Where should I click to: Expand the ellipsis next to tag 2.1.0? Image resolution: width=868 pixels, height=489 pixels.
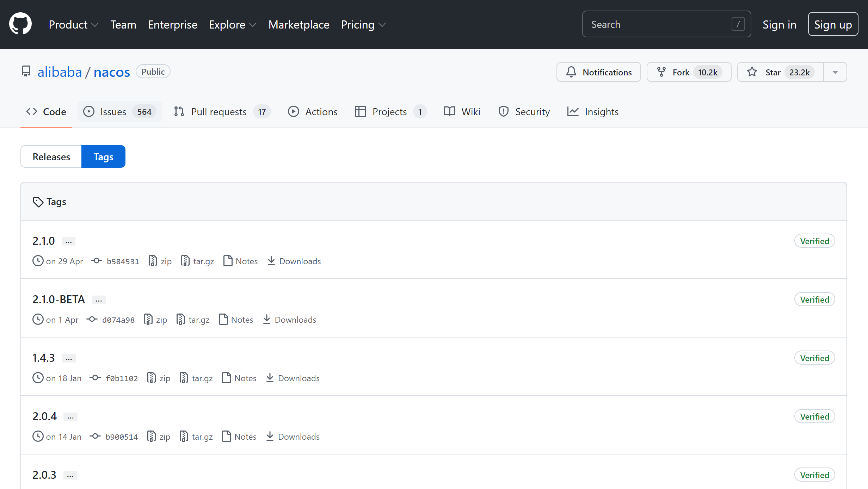tap(69, 241)
